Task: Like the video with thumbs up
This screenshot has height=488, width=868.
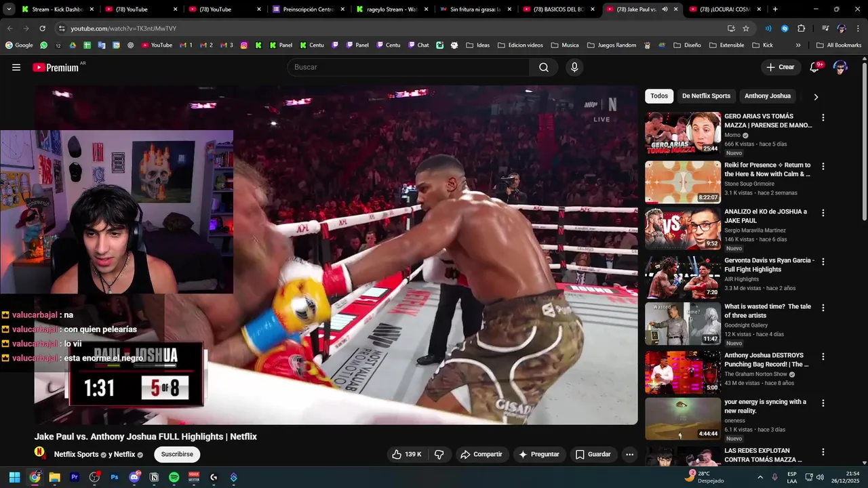Action: pyautogui.click(x=407, y=454)
